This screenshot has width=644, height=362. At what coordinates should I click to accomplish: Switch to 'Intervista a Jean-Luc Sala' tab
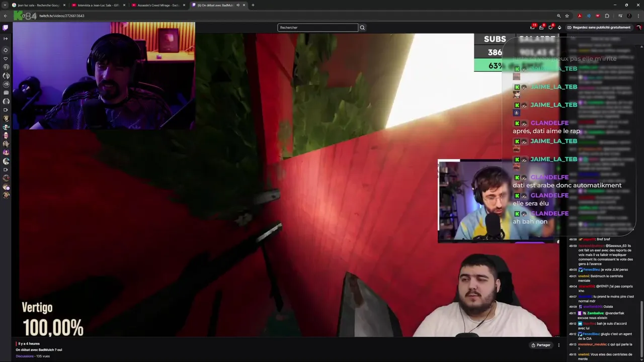click(98, 5)
